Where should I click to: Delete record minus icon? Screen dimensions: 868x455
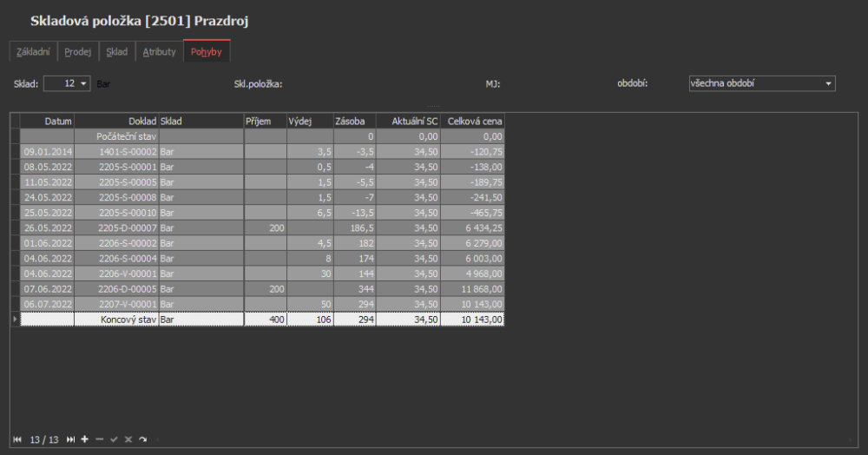click(100, 439)
